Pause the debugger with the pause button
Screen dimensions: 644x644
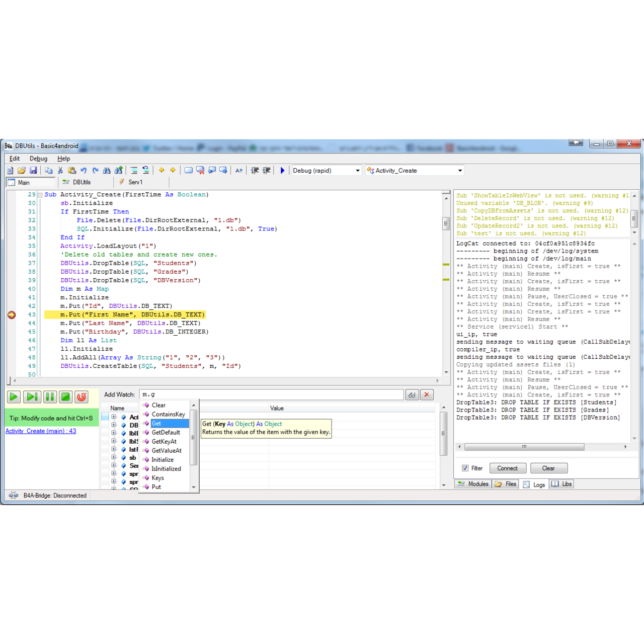pos(50,397)
